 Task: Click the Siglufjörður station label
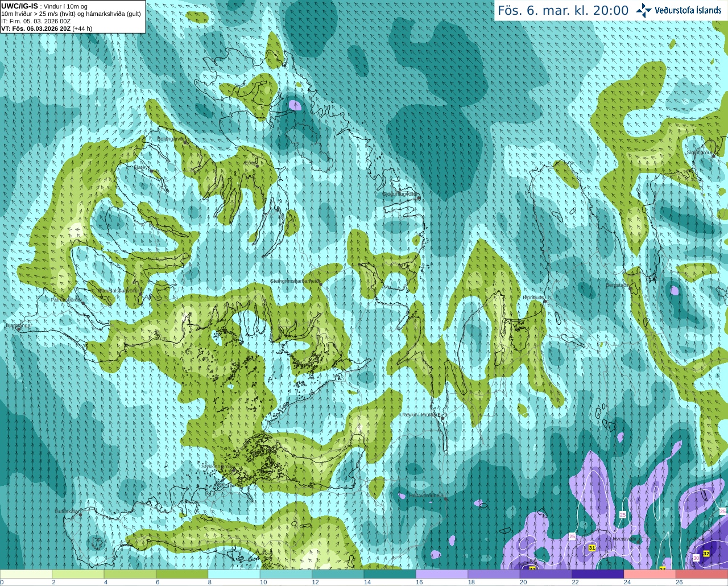(699, 152)
